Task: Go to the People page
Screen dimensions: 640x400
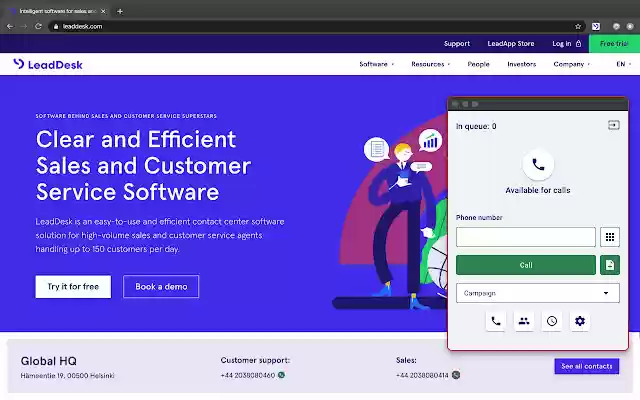Action: click(x=478, y=64)
